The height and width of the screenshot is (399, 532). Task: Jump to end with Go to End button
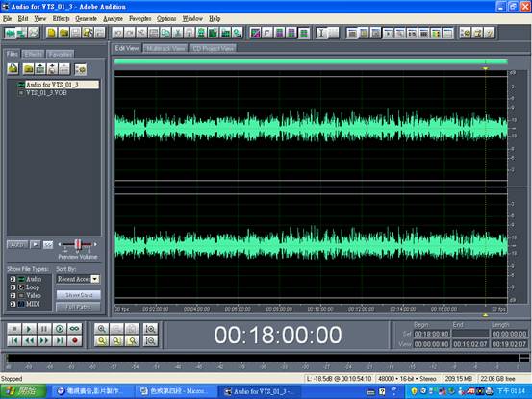[x=60, y=340]
